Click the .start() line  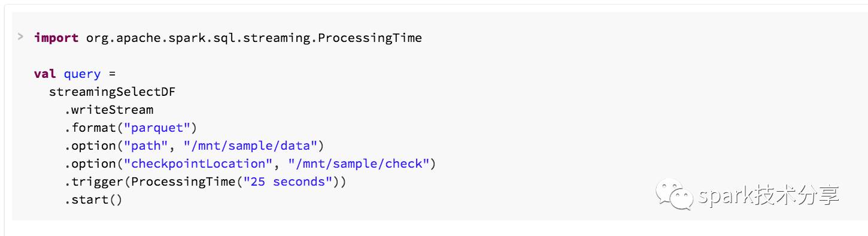(x=93, y=199)
